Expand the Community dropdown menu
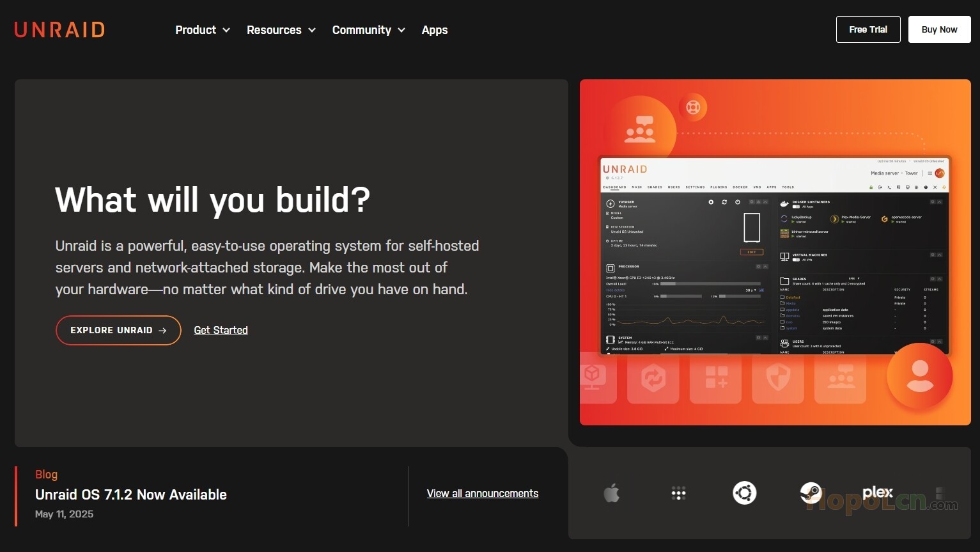 pyautogui.click(x=368, y=30)
